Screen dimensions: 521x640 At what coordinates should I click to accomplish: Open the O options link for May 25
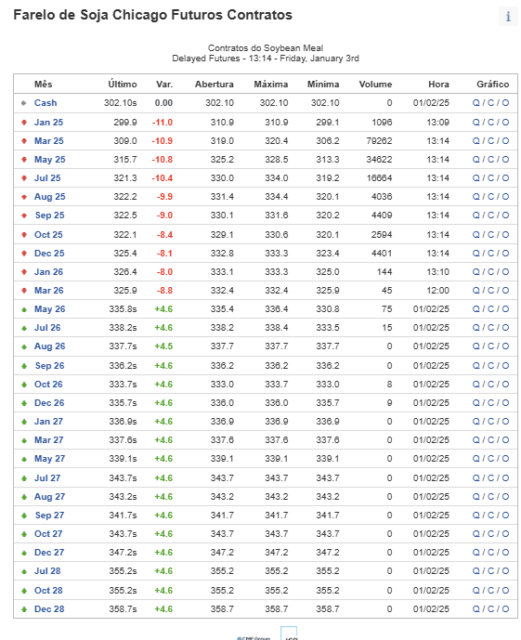point(505,160)
